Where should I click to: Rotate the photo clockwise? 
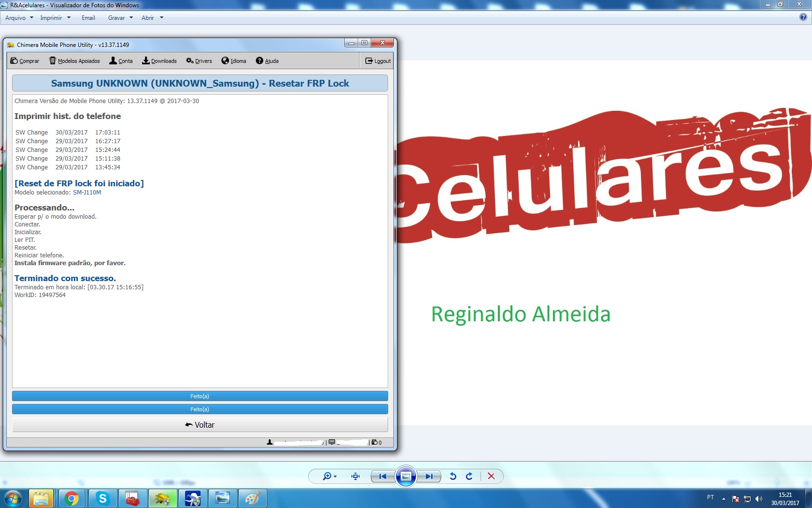coord(469,477)
